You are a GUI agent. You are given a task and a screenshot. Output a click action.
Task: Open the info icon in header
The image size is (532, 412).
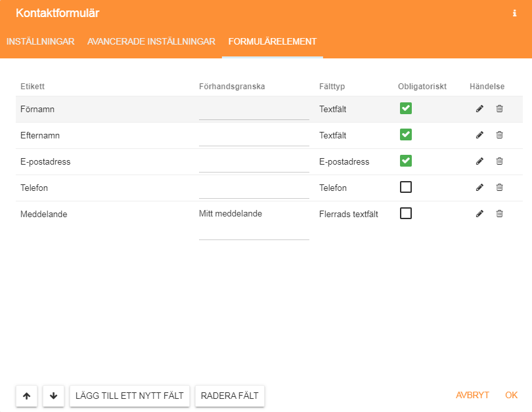514,13
